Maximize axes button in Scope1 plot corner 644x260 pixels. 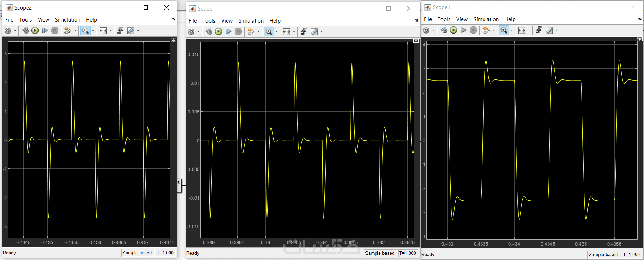640,40
